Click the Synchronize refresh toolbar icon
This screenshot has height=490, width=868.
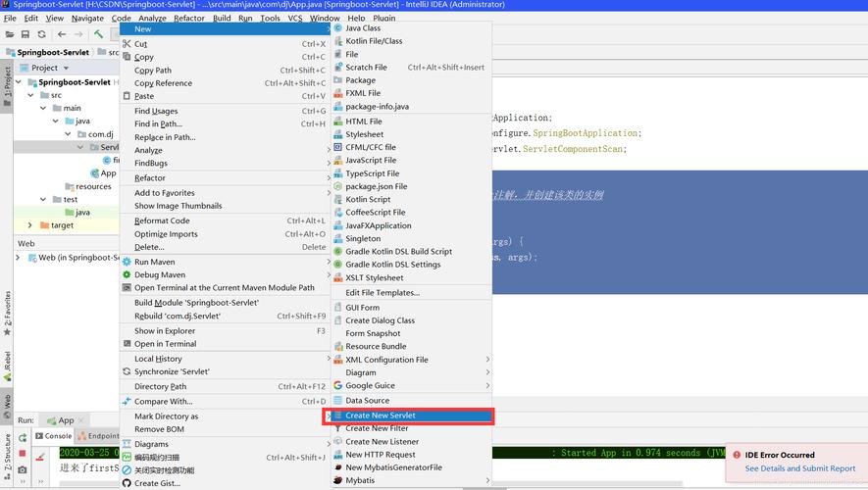point(41,34)
